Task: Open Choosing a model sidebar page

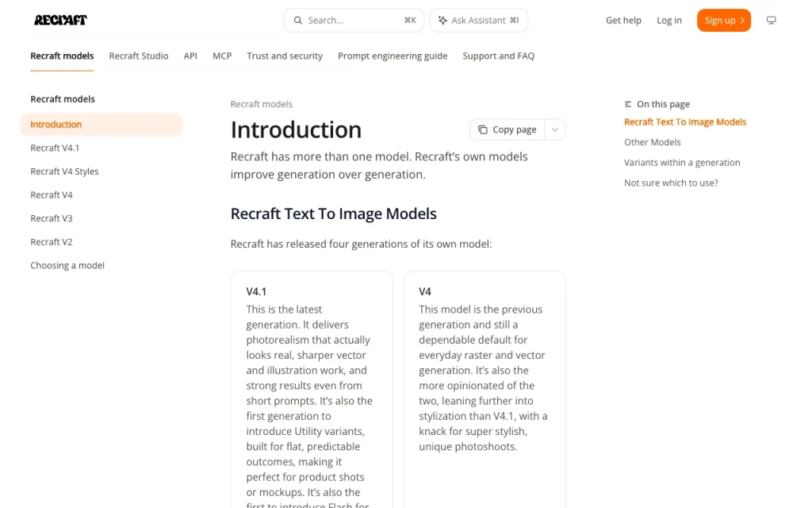Action: click(x=67, y=265)
